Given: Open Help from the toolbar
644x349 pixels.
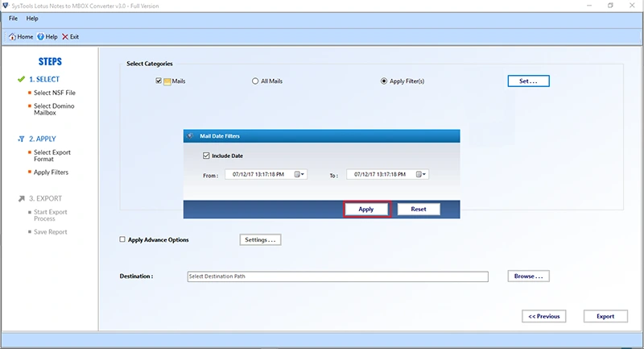Looking at the screenshot, I should [x=47, y=36].
